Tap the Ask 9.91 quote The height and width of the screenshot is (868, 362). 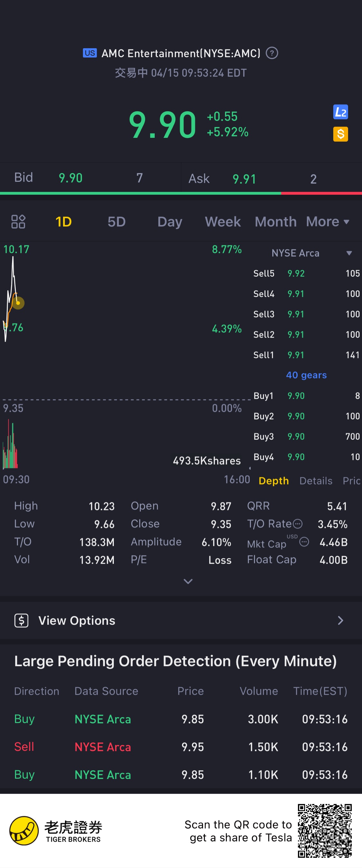(272, 179)
